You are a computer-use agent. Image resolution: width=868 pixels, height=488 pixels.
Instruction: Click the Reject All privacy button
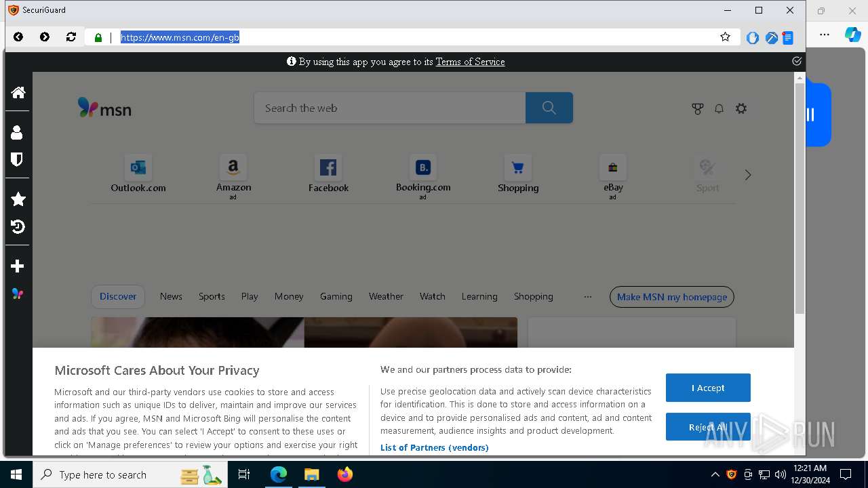pos(708,427)
